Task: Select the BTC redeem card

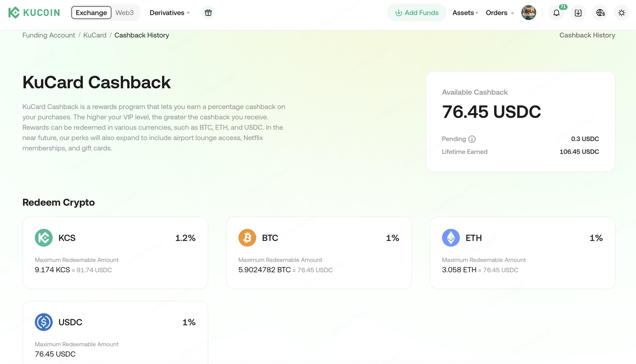Action: tap(318, 253)
